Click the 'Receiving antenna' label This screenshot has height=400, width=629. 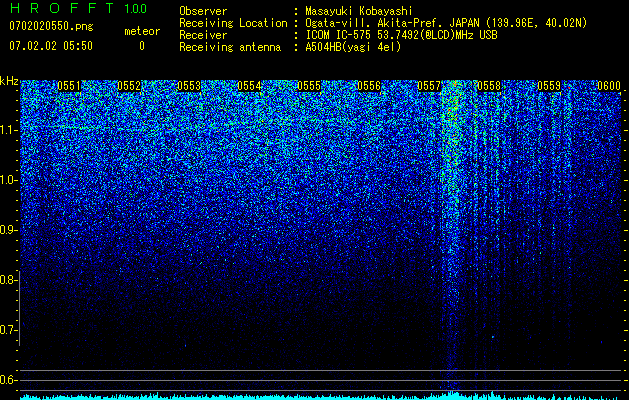pos(230,47)
